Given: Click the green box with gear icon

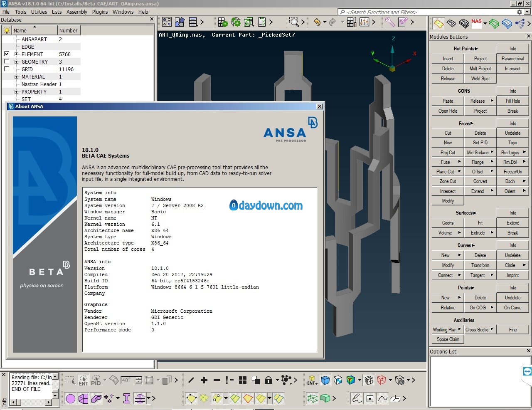Looking at the screenshot, I should (236, 22).
